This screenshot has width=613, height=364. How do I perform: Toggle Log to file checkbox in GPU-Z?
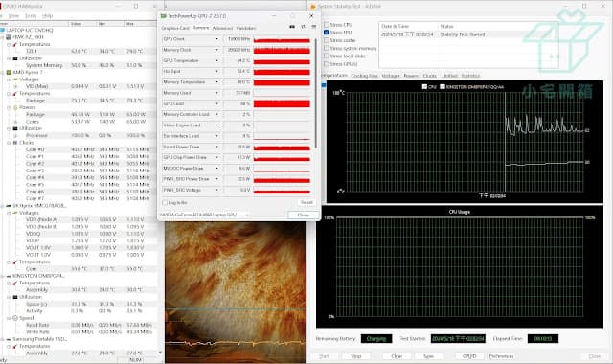tap(165, 203)
